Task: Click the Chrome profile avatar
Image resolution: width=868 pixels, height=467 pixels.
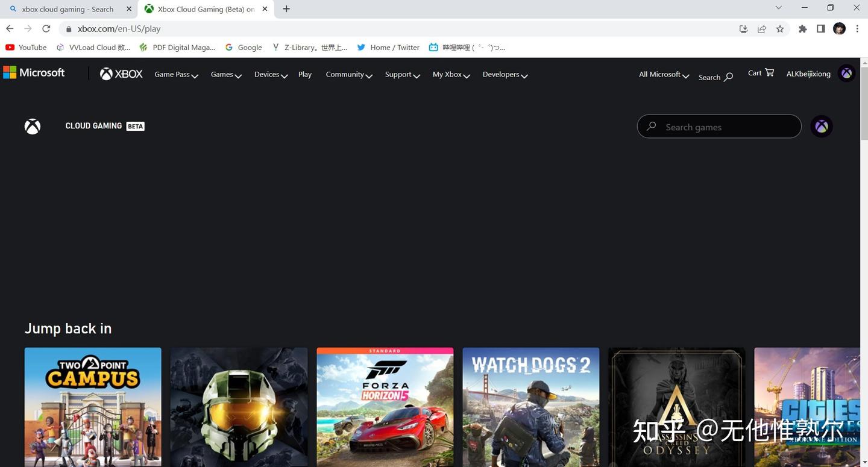Action: tap(839, 29)
